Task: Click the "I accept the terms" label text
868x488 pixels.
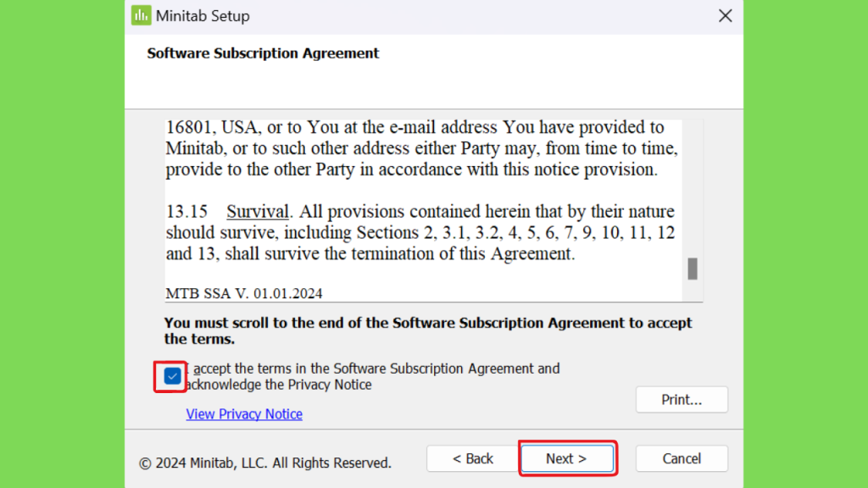Action: 372,376
